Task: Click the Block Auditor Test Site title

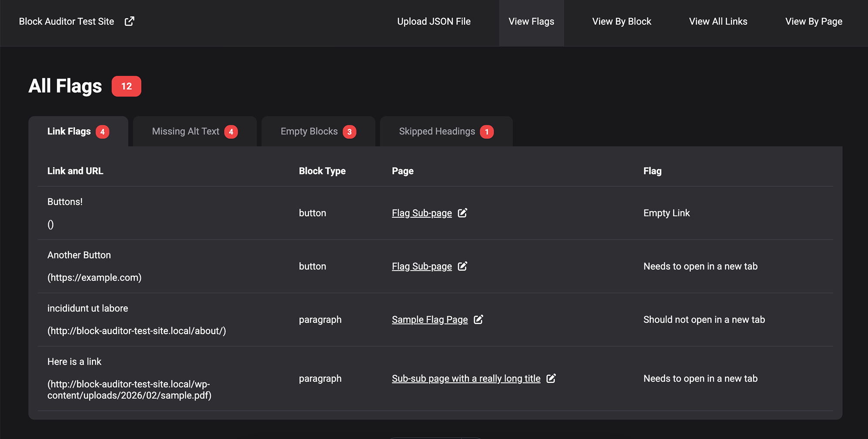Action: pyautogui.click(x=66, y=22)
